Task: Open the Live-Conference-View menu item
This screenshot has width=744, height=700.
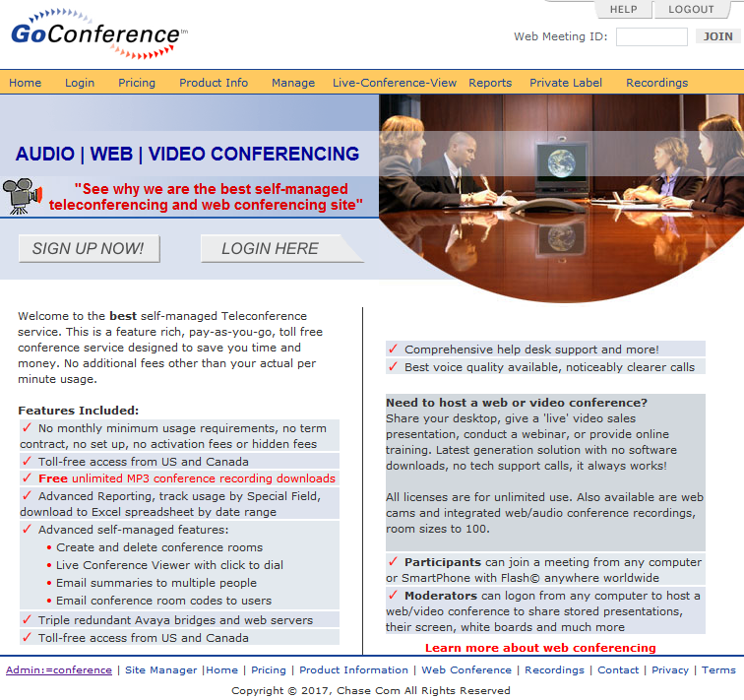Action: click(395, 83)
